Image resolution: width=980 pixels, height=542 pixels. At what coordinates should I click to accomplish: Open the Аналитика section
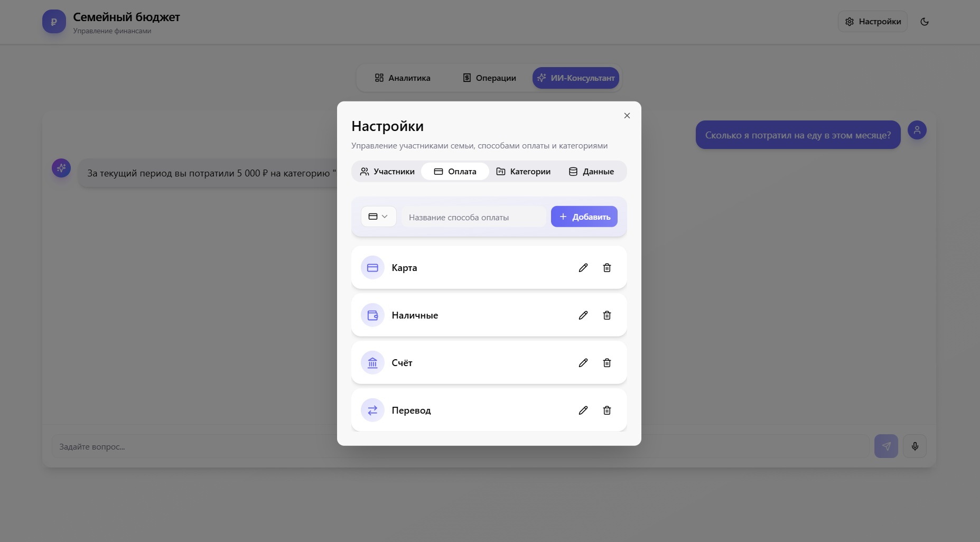tap(403, 78)
